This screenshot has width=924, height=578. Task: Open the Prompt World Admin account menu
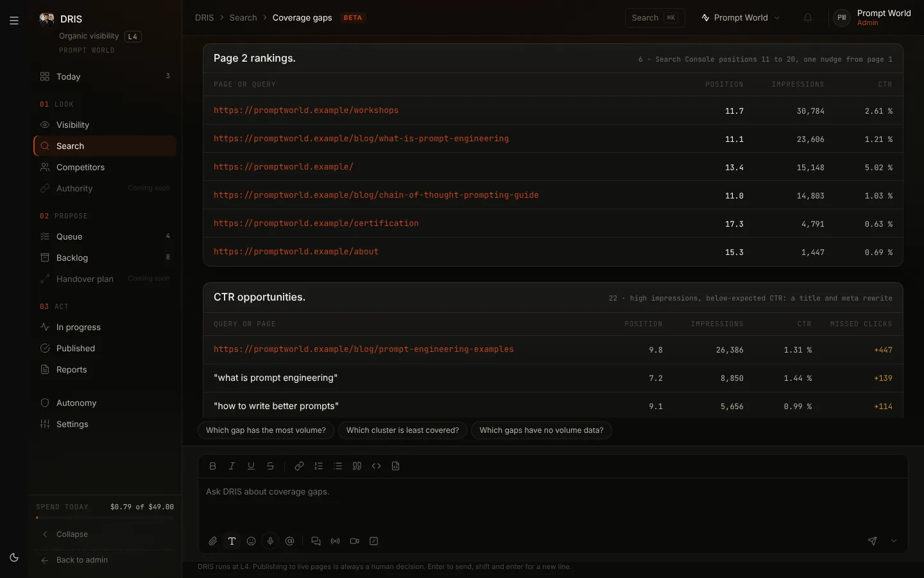coord(873,18)
